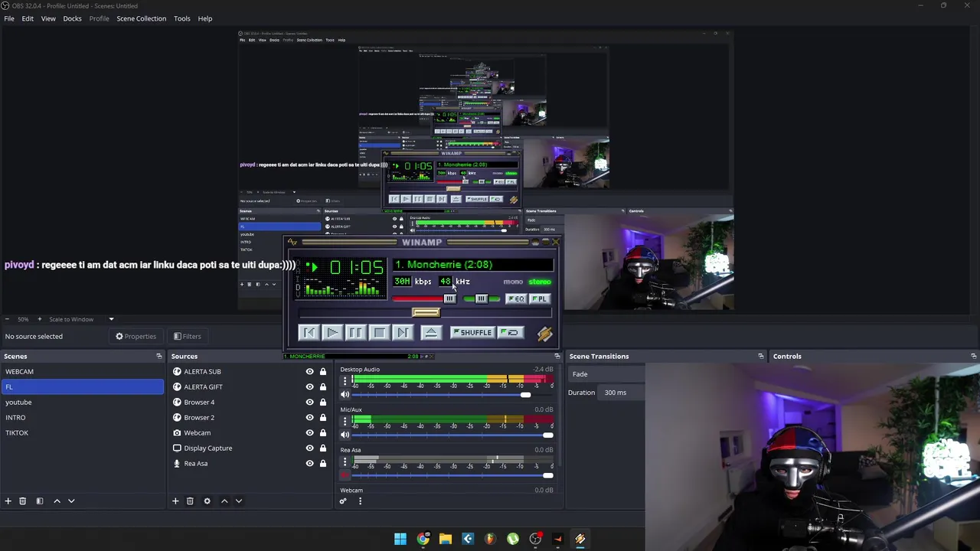The image size is (980, 551).
Task: Open the Help menu
Action: tap(205, 18)
